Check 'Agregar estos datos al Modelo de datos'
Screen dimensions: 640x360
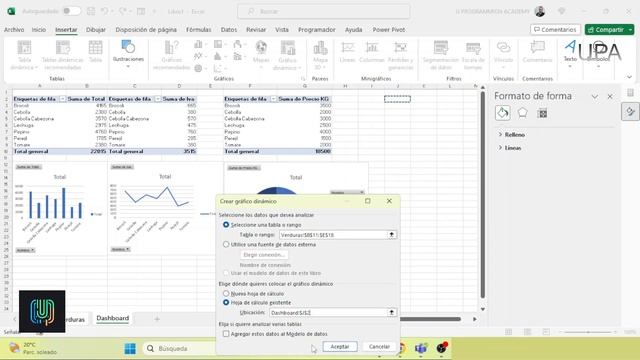pos(226,334)
